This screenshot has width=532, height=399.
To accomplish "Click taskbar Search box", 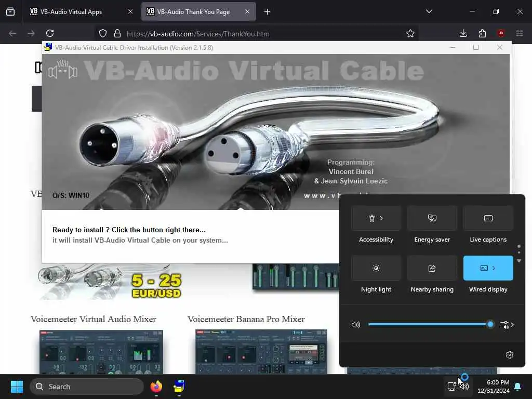I will [x=87, y=387].
